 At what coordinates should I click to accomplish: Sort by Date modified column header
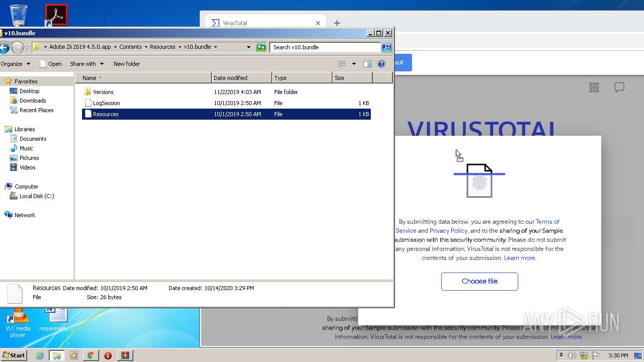click(242, 78)
